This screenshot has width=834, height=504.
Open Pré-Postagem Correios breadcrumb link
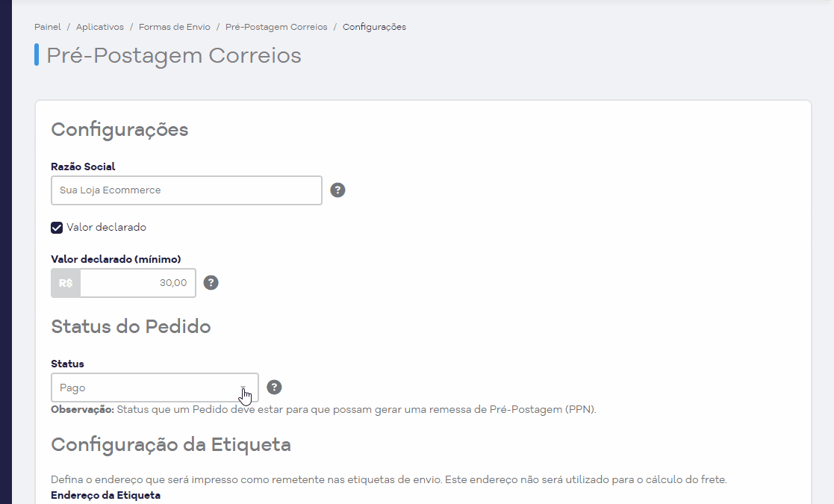(x=276, y=27)
